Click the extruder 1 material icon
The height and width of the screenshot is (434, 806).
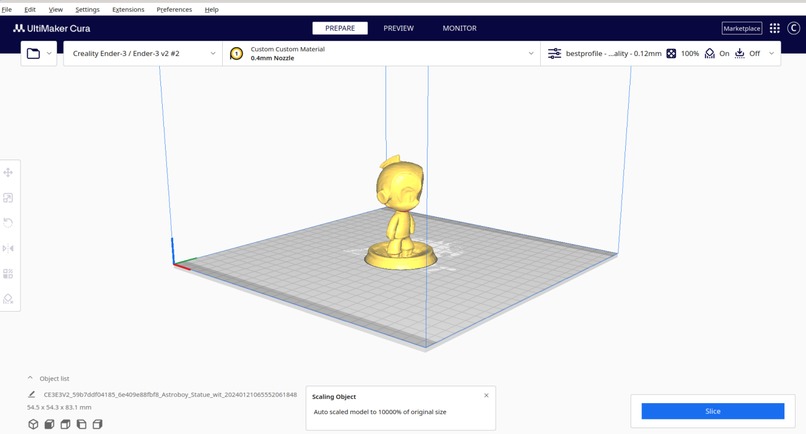(x=236, y=53)
